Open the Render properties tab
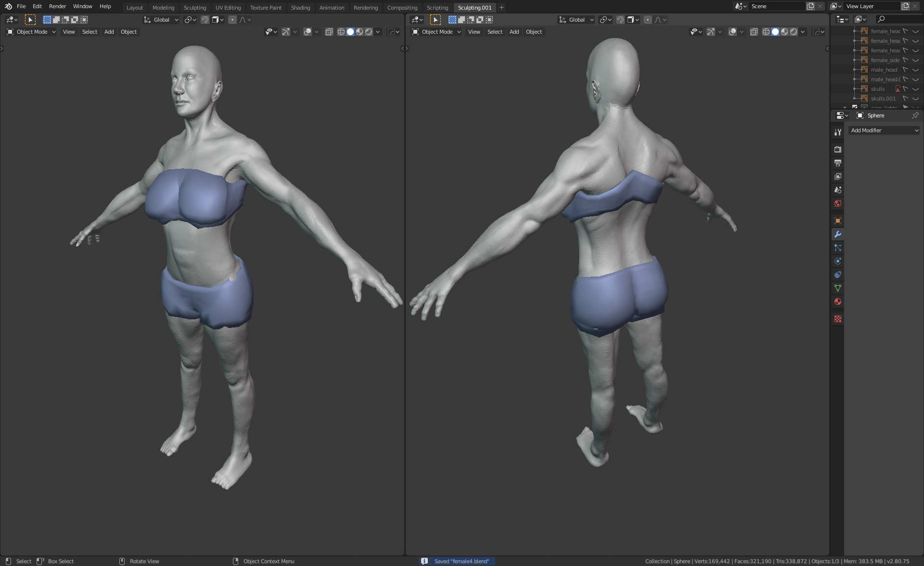Viewport: 924px width, 566px height. point(838,150)
